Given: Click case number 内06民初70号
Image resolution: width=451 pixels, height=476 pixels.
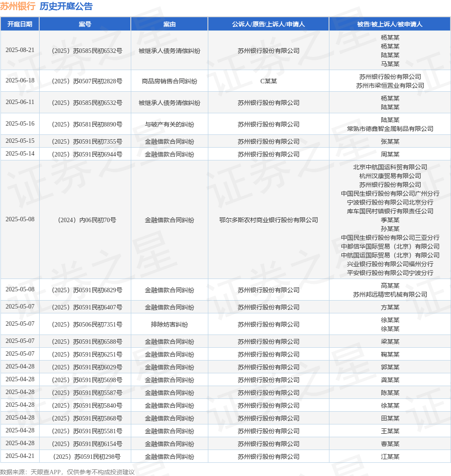Looking at the screenshot, I should 87,220.
